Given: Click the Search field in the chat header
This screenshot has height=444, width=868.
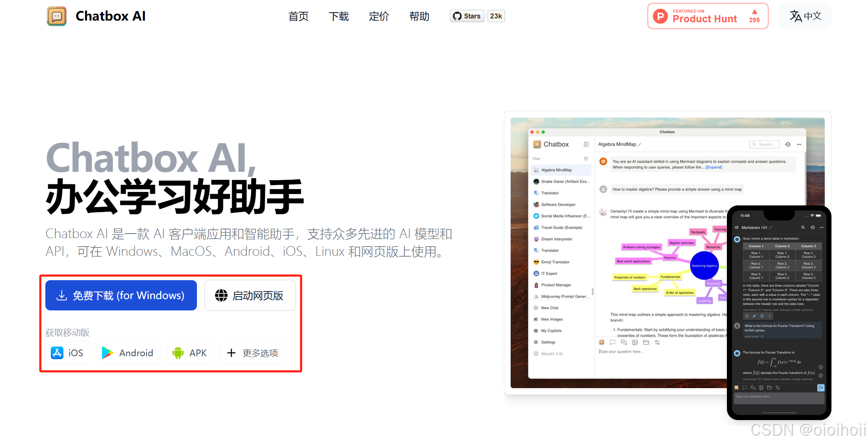Looking at the screenshot, I should click(764, 144).
